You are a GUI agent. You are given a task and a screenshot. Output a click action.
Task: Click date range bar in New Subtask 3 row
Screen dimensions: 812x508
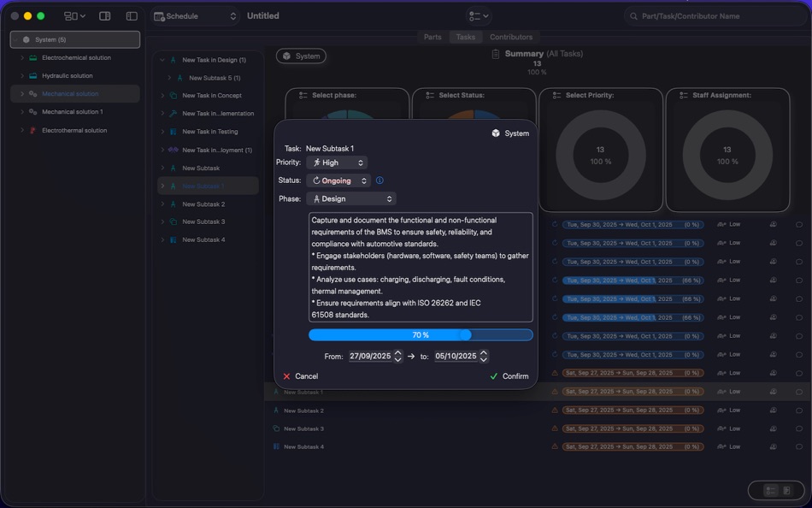[633, 428]
